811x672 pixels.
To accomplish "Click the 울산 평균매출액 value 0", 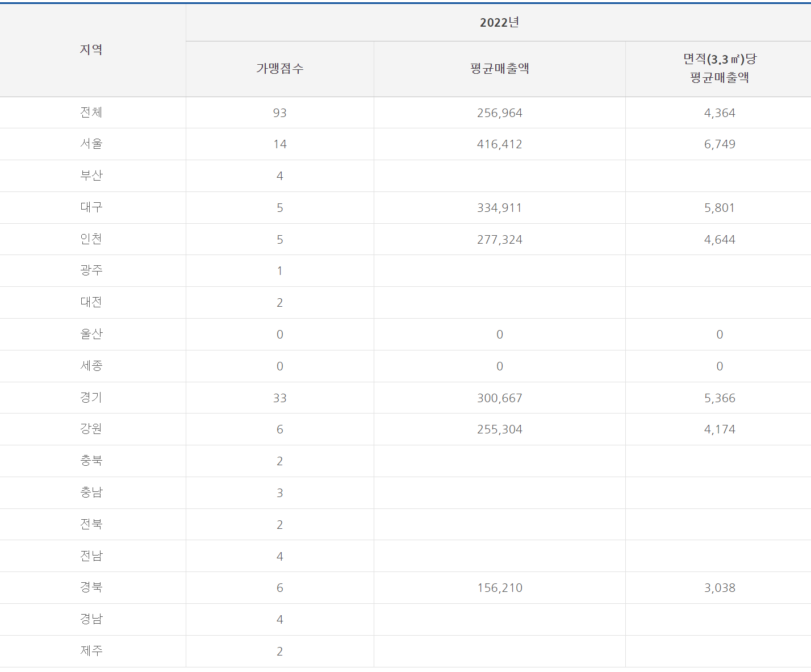I will pyautogui.click(x=499, y=335).
